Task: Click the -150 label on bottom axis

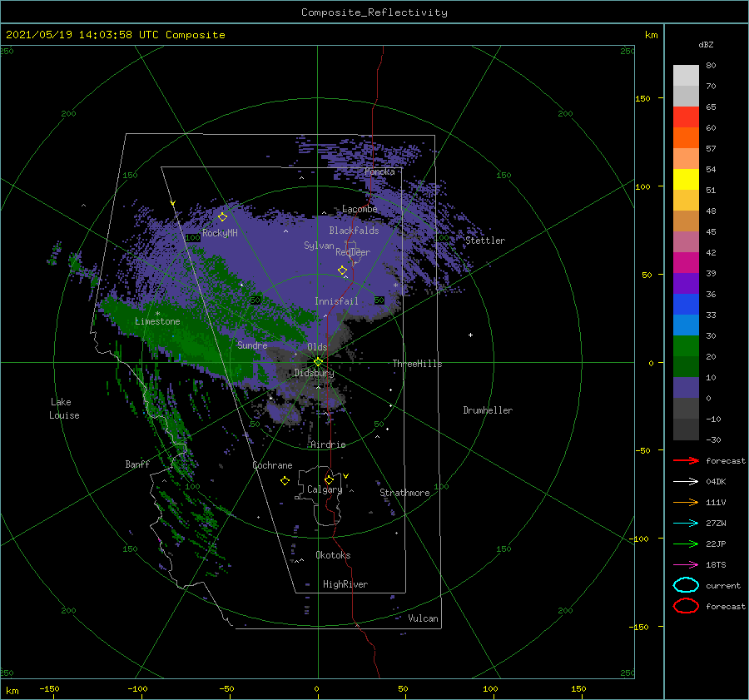Action: pyautogui.click(x=49, y=688)
